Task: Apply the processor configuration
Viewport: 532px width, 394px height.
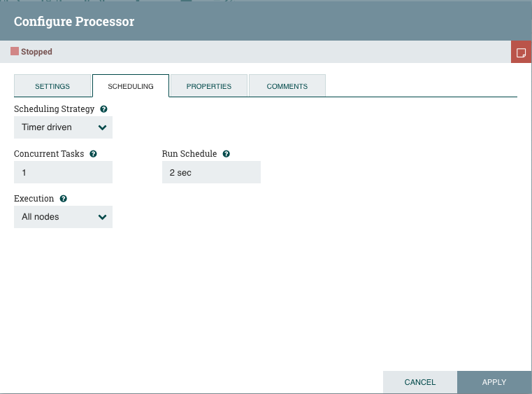Action: 494,382
